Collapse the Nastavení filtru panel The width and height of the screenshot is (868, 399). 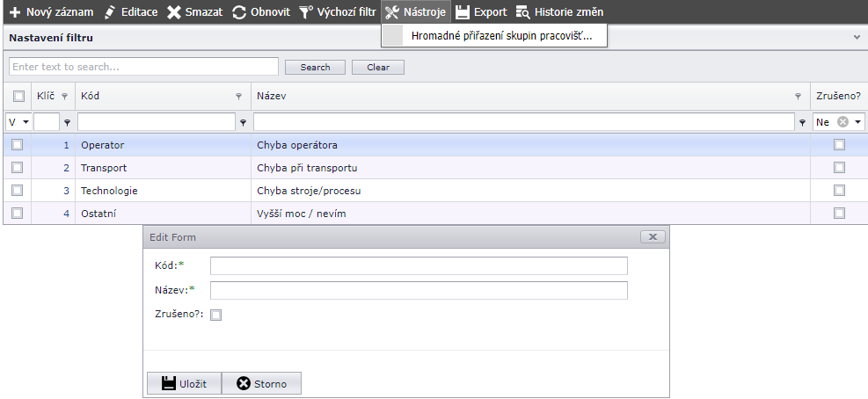(x=857, y=38)
